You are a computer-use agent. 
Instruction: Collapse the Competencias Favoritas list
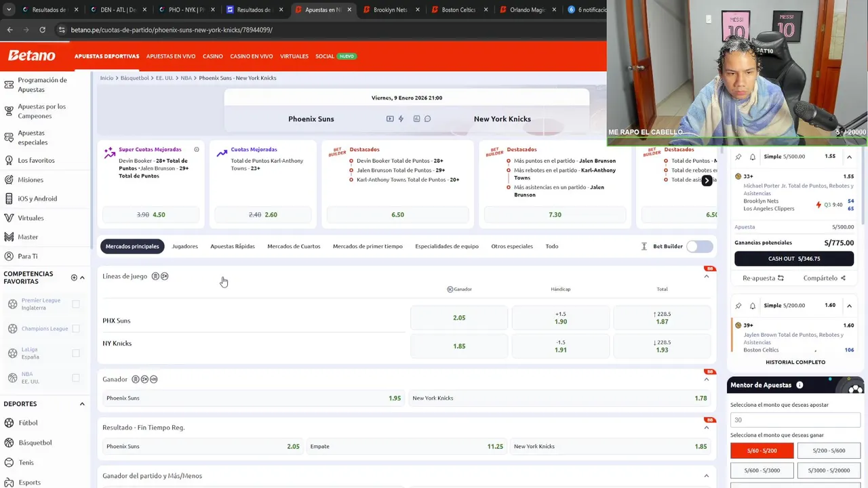(82, 277)
